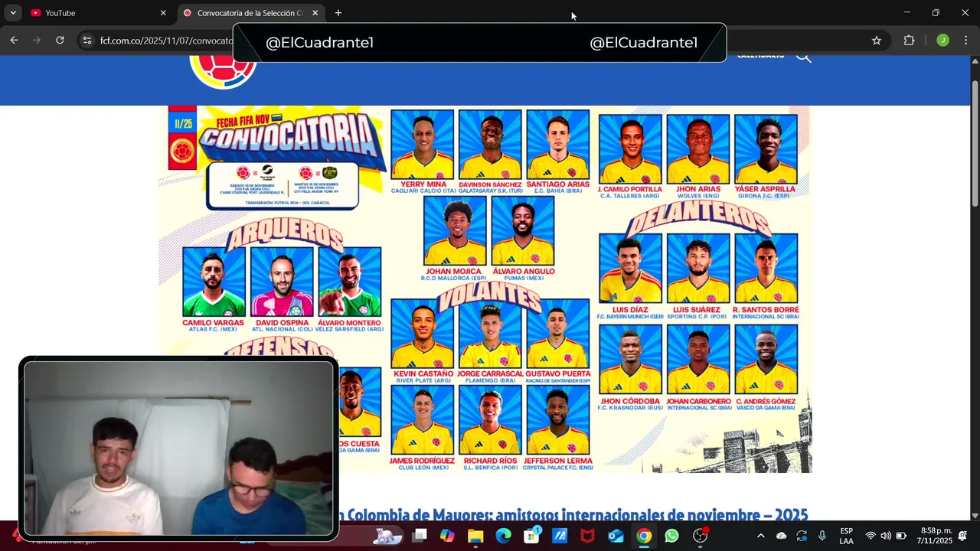Click the battery status tray icon
The height and width of the screenshot is (551, 980).
pyautogui.click(x=901, y=536)
